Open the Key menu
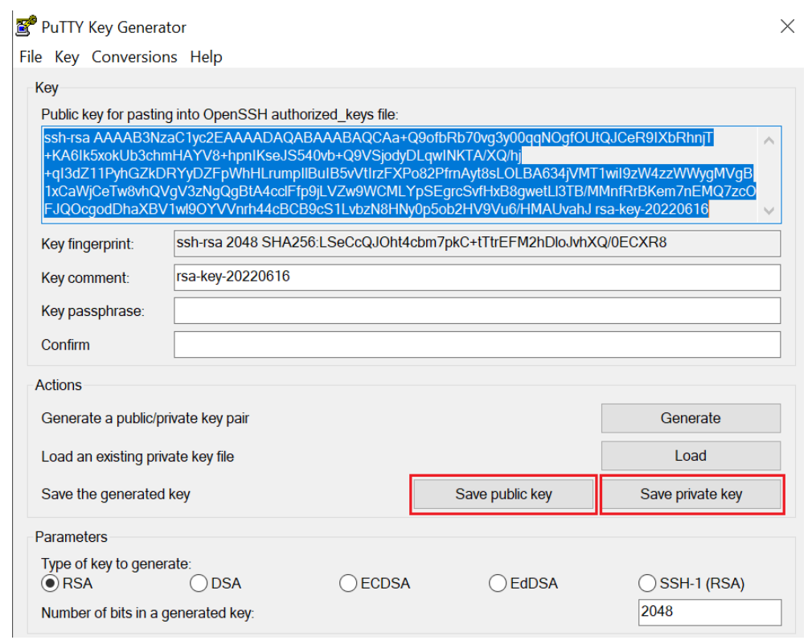 (x=67, y=57)
